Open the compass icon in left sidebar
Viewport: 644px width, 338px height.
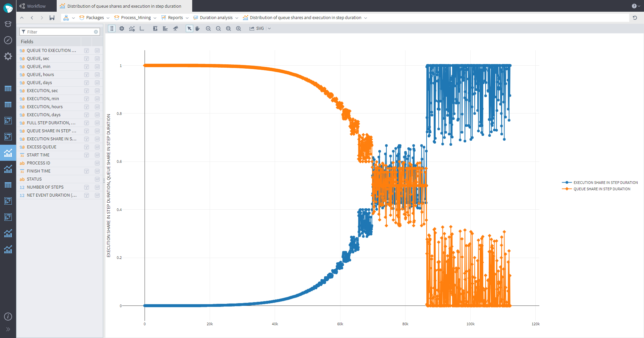click(8, 41)
